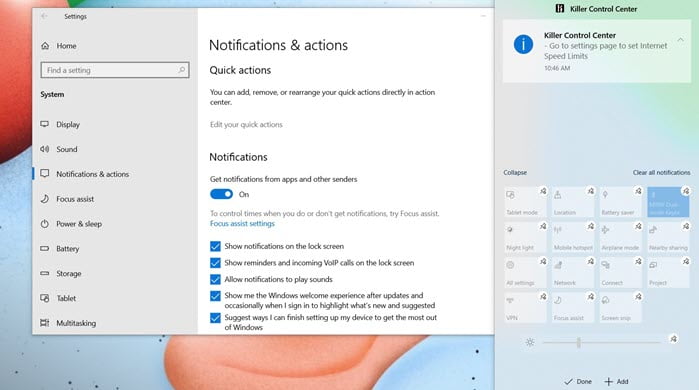Unpin the Connect tile via pin icon
The height and width of the screenshot is (390, 699).
(x=638, y=261)
